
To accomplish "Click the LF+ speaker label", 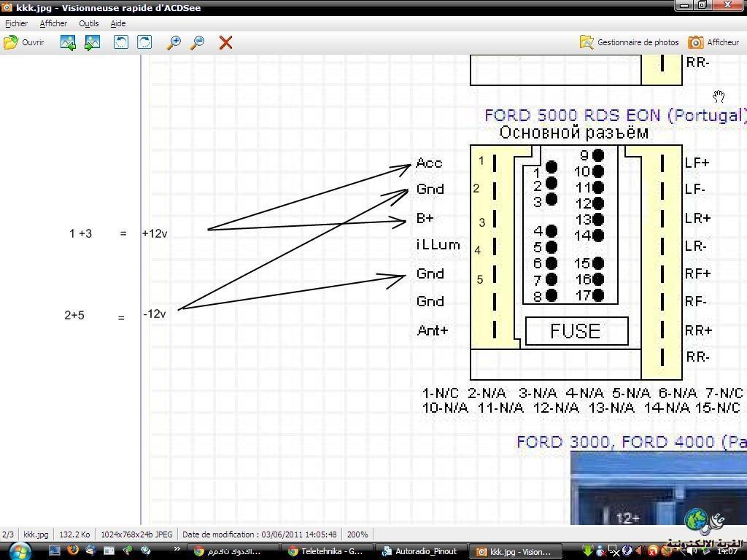I will tap(697, 163).
